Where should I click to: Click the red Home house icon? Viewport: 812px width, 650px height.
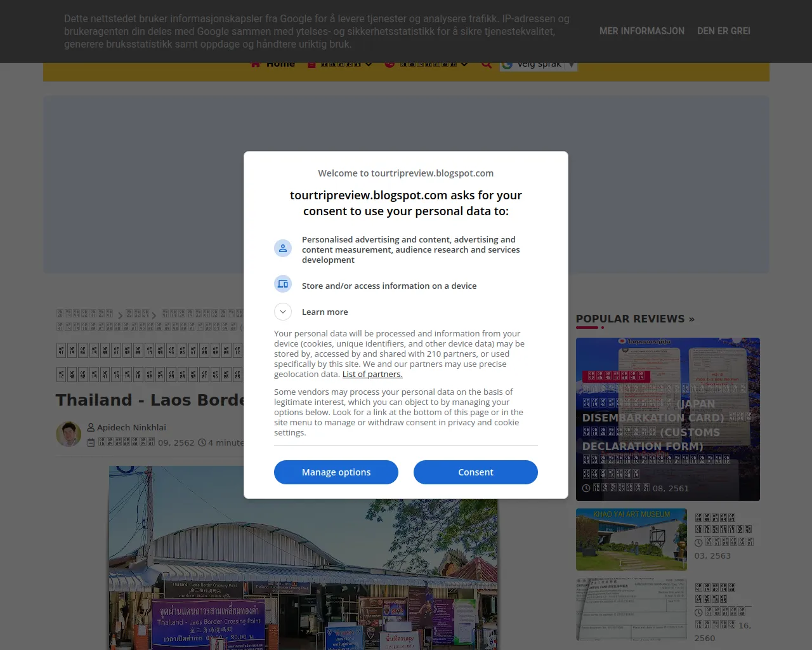click(255, 64)
